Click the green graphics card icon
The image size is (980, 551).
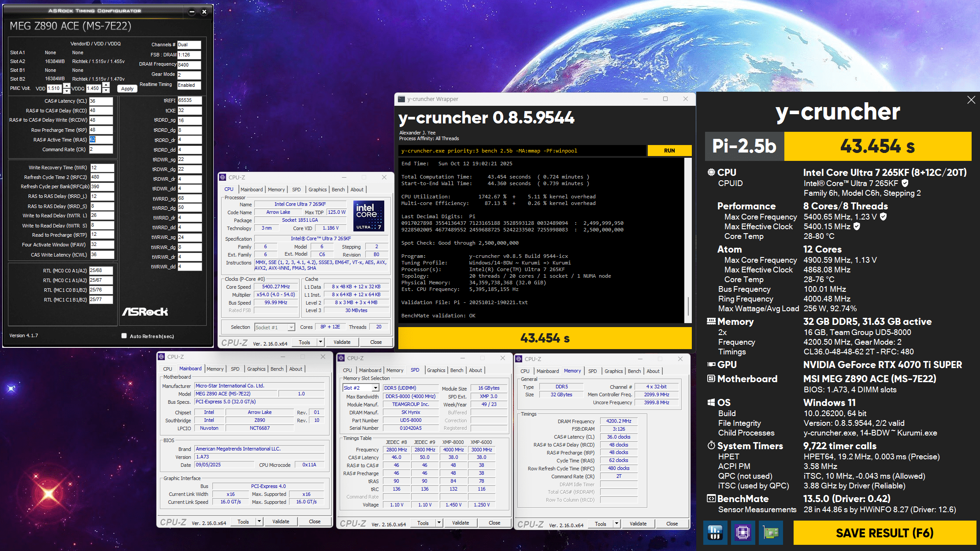[x=771, y=532]
